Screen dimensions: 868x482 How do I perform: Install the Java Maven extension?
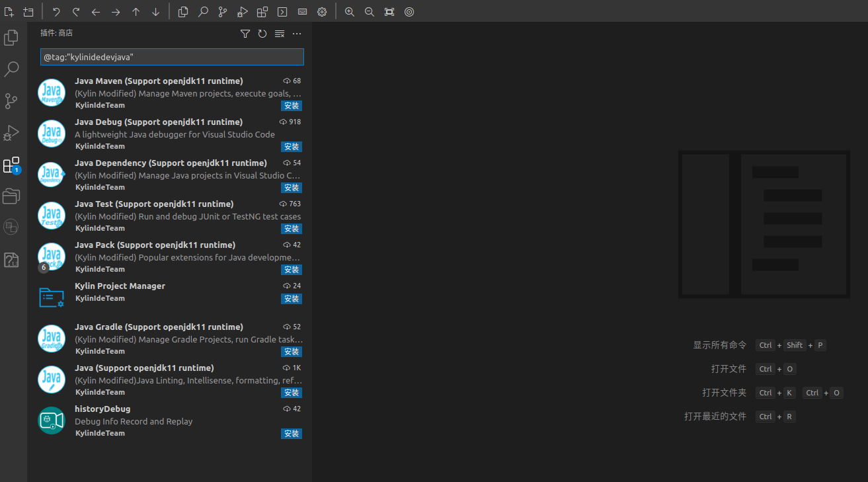click(292, 106)
